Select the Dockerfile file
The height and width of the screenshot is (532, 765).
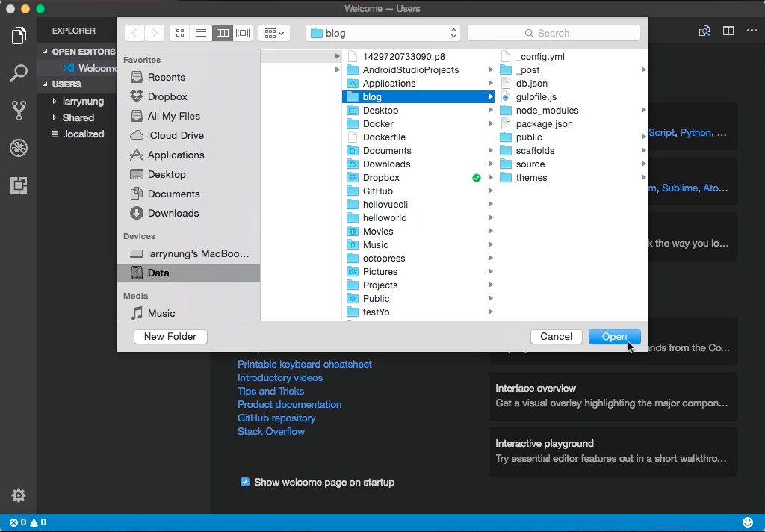coord(418,137)
